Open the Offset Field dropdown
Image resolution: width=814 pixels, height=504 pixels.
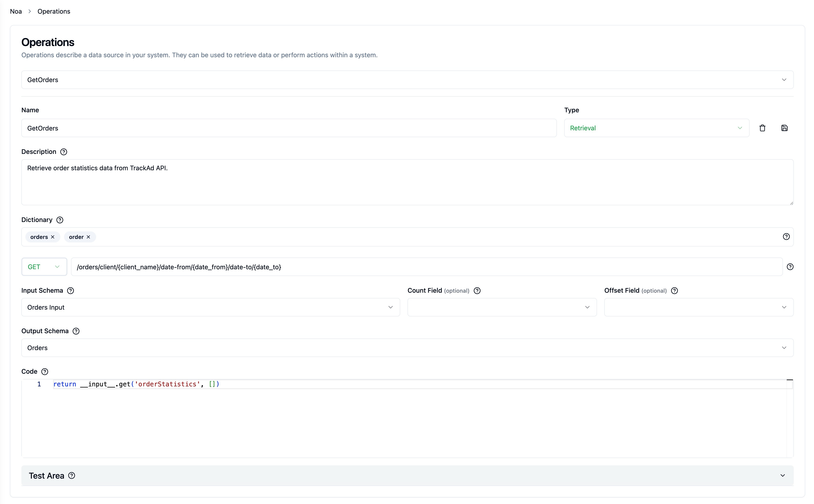point(699,307)
